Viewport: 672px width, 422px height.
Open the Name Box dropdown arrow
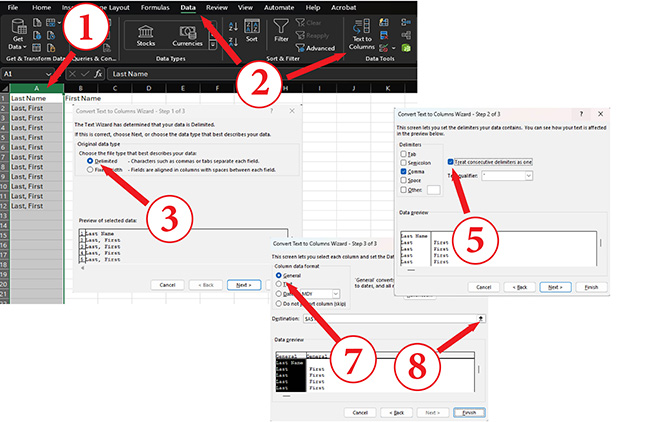(49, 74)
